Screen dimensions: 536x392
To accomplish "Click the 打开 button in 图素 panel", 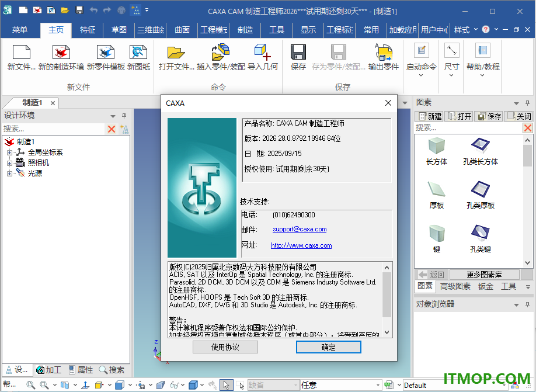I will [460, 116].
